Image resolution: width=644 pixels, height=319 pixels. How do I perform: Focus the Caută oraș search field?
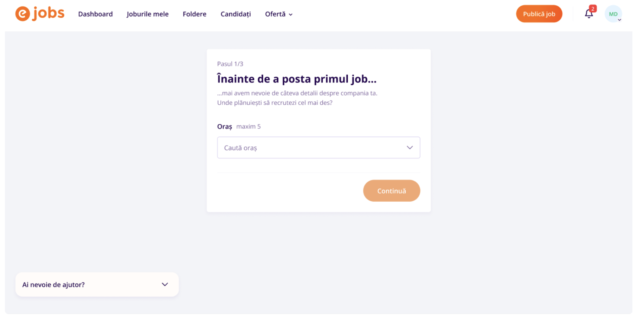point(318,148)
